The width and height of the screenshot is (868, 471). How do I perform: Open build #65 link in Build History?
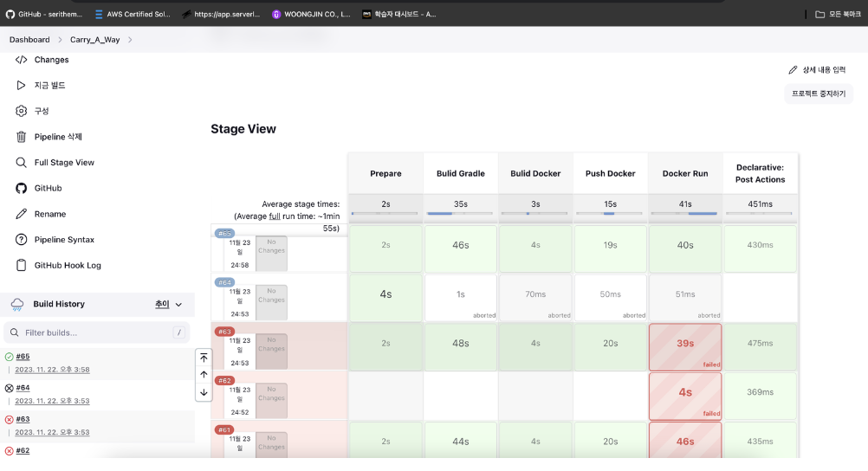[x=23, y=357]
